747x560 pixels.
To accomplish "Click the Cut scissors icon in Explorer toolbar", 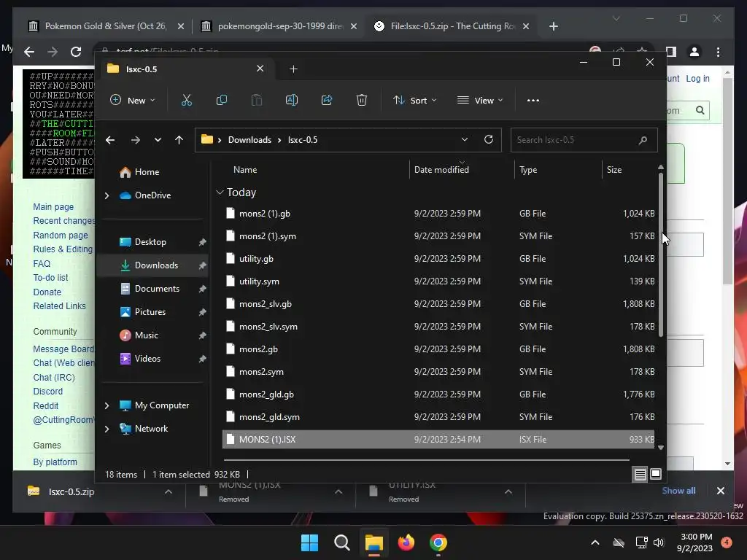I will coord(186,100).
